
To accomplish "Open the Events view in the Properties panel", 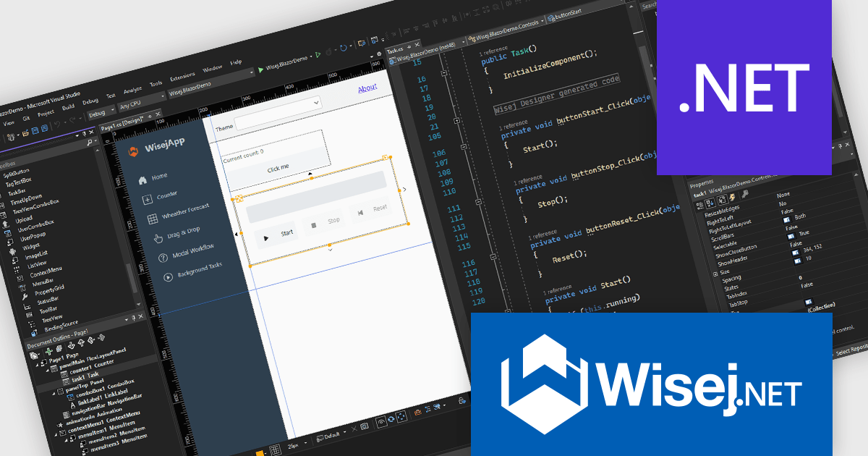I will 733,198.
